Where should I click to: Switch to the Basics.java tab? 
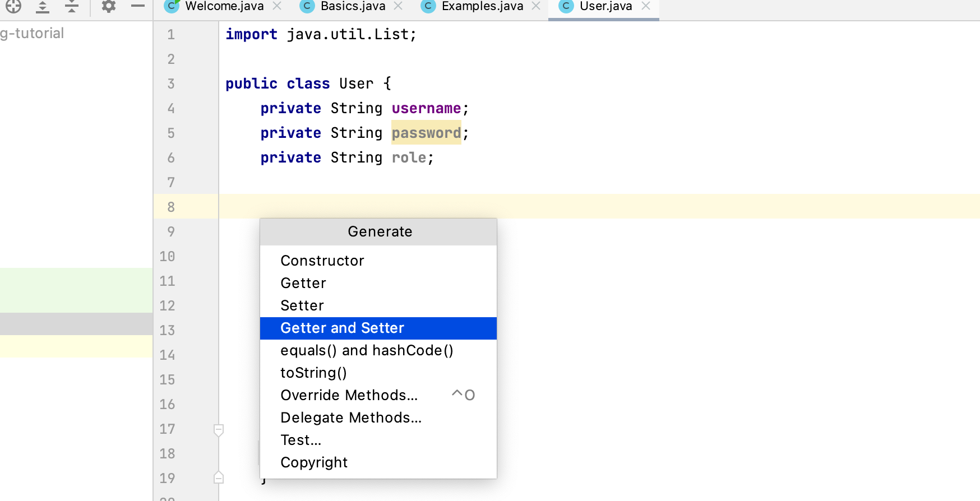point(353,6)
